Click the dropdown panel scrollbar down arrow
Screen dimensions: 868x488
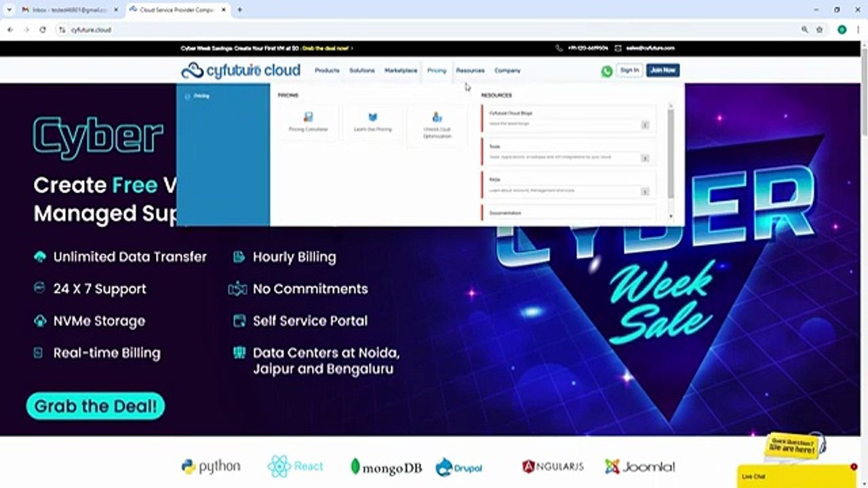click(x=671, y=216)
